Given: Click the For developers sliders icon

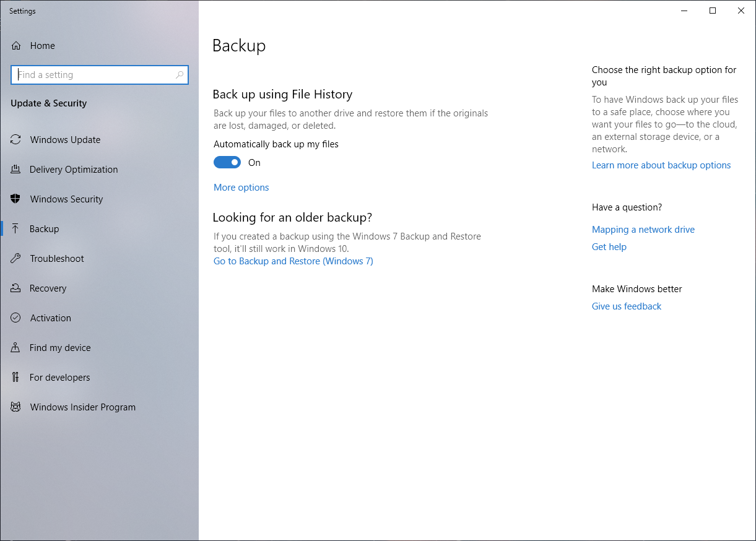Looking at the screenshot, I should tap(16, 378).
